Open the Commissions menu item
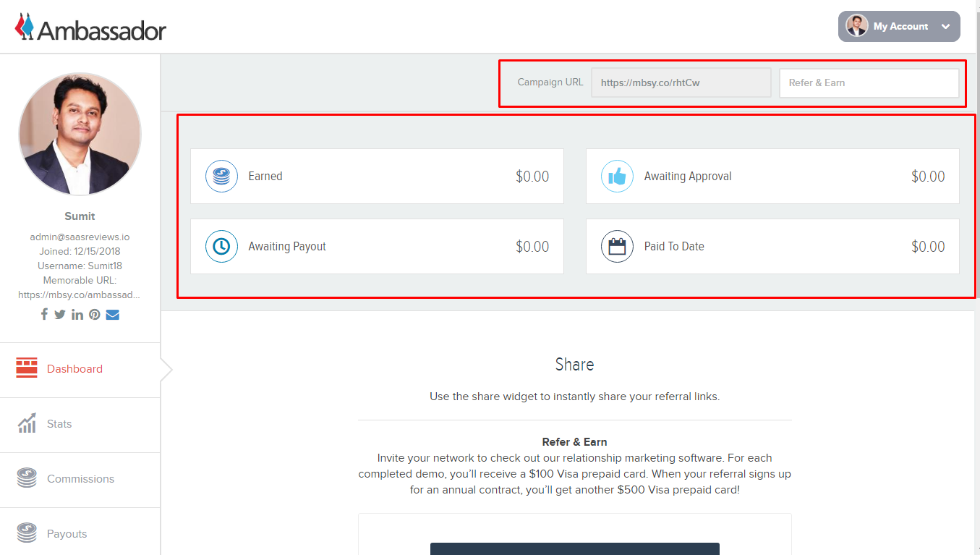 (x=80, y=479)
